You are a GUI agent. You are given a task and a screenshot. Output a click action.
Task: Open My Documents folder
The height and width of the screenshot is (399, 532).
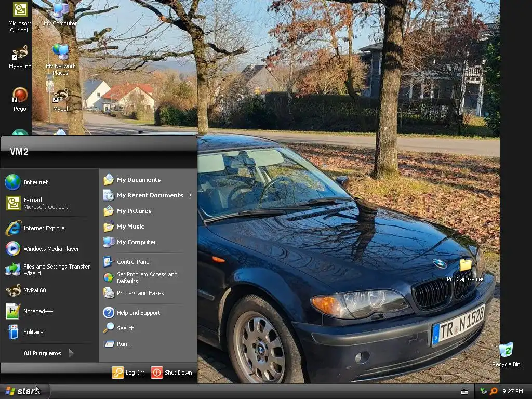click(148, 179)
